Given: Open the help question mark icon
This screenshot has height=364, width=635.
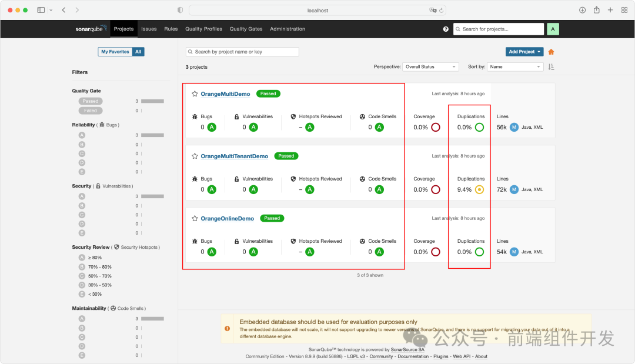Looking at the screenshot, I should click(446, 29).
